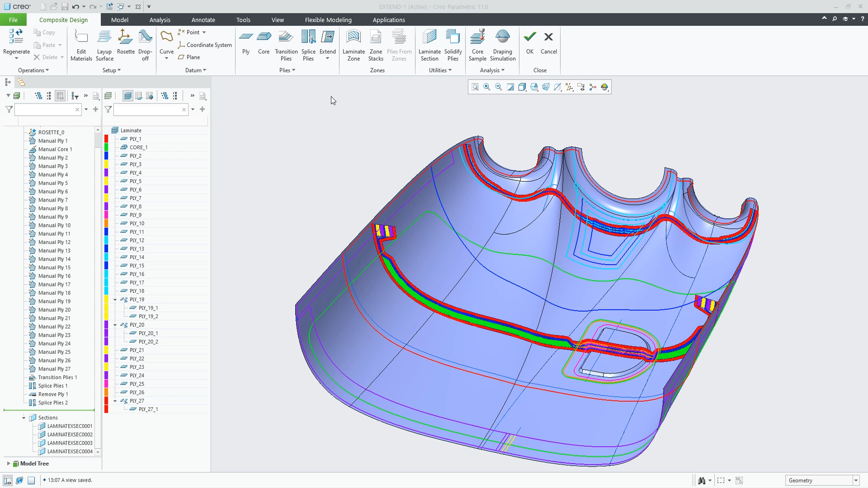Expand the Regenerate dropdown arrow
Screen dimensions: 868x488
(x=16, y=58)
